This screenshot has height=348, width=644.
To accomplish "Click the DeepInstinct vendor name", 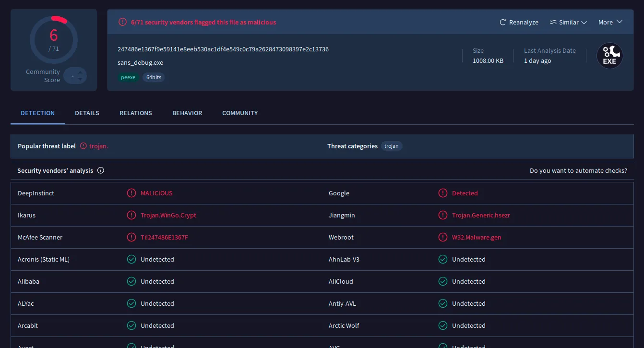I will (36, 193).
